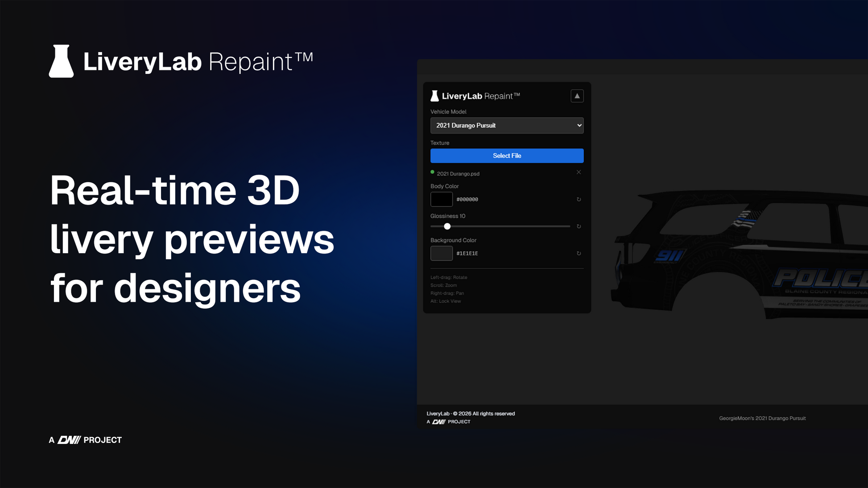Viewport: 868px width, 488px height.
Task: Click the flask logo in the panel
Action: (x=434, y=96)
